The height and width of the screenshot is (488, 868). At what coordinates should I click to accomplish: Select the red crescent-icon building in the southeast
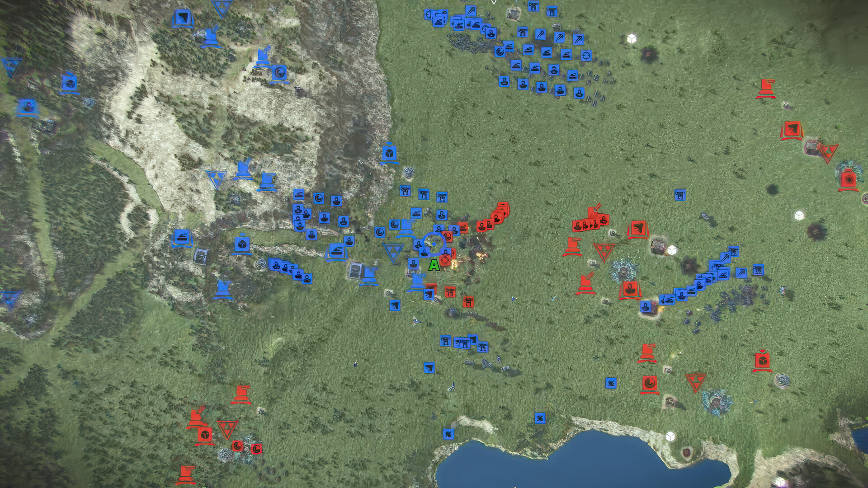click(650, 383)
